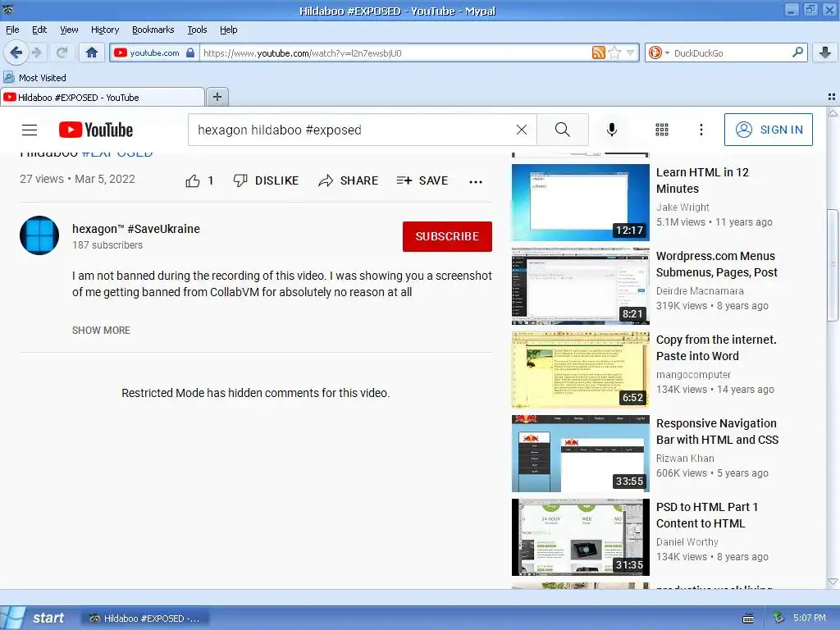
Task: Click the Learn HTML in 12 Minutes title
Action: click(702, 180)
